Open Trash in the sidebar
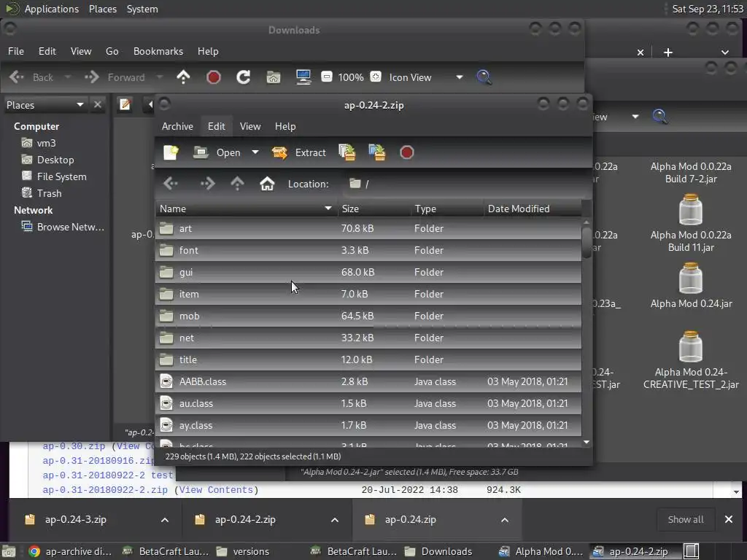Screen dimensions: 747x560 tap(42, 192)
